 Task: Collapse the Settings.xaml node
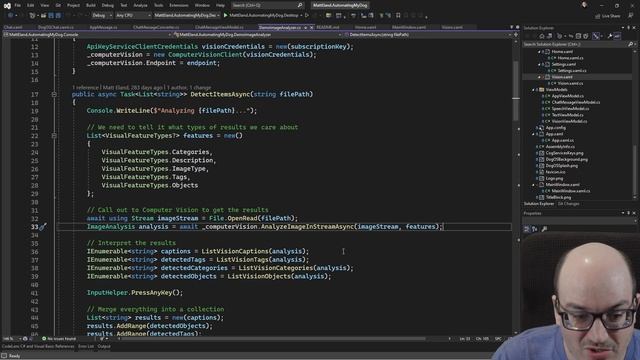(x=539, y=64)
